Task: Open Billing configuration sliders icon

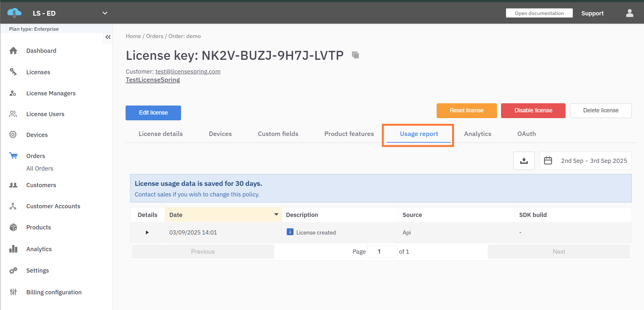Action: [13, 292]
